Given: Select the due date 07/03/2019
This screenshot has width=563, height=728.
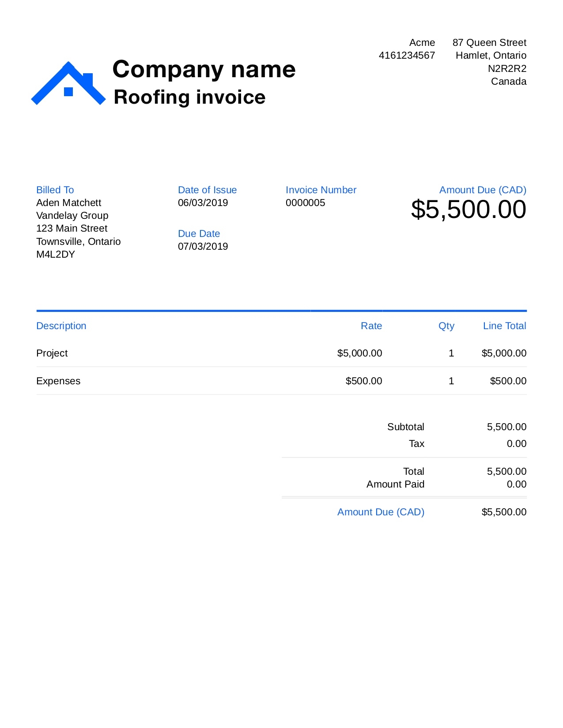Looking at the screenshot, I should pyautogui.click(x=203, y=247).
